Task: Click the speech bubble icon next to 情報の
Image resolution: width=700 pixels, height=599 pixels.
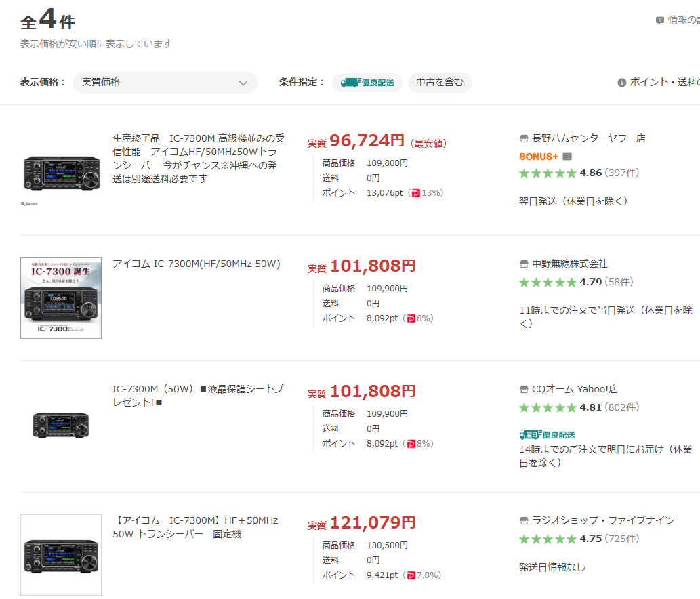Action: (x=659, y=20)
